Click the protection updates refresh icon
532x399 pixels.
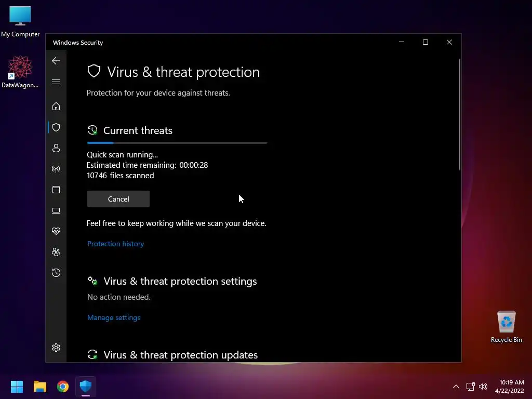click(92, 354)
